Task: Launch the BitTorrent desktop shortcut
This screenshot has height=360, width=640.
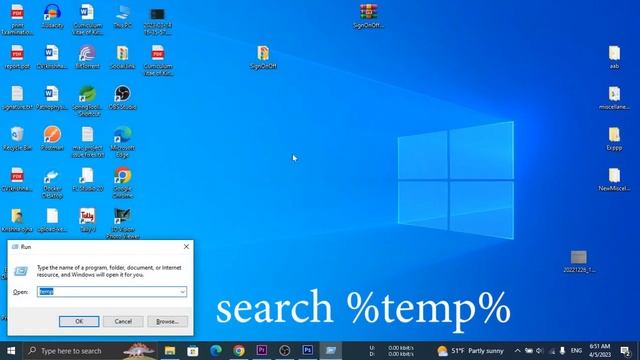Action: (87, 57)
